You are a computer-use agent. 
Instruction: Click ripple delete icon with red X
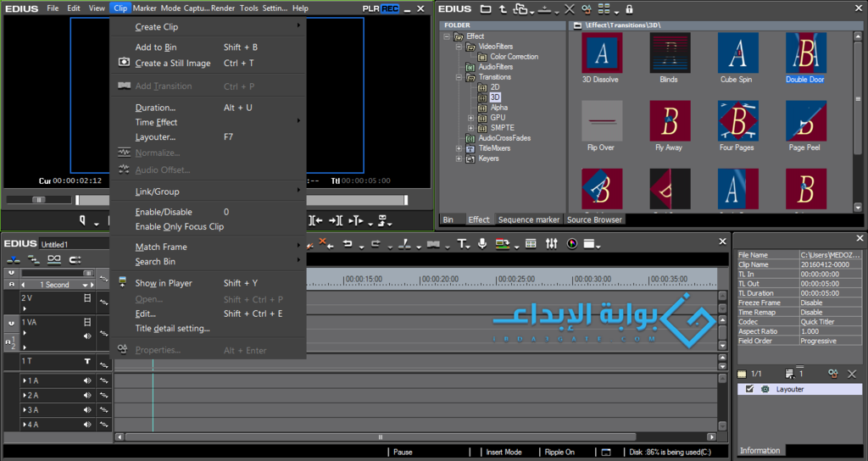point(326,243)
